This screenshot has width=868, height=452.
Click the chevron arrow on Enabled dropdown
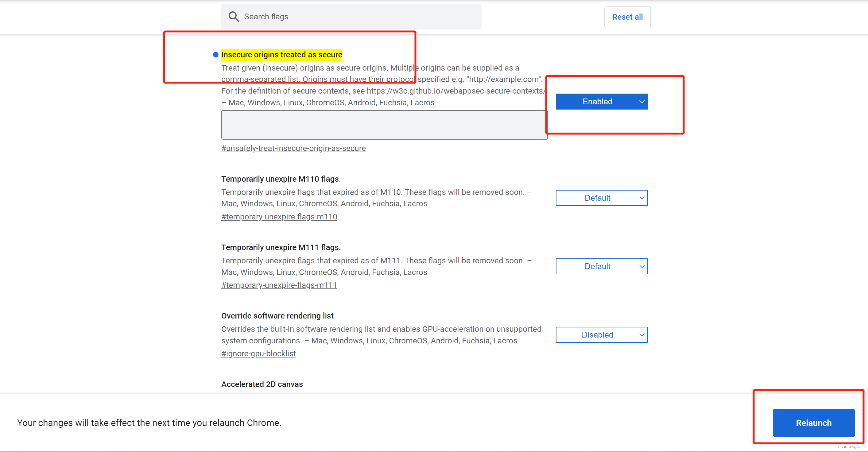641,101
